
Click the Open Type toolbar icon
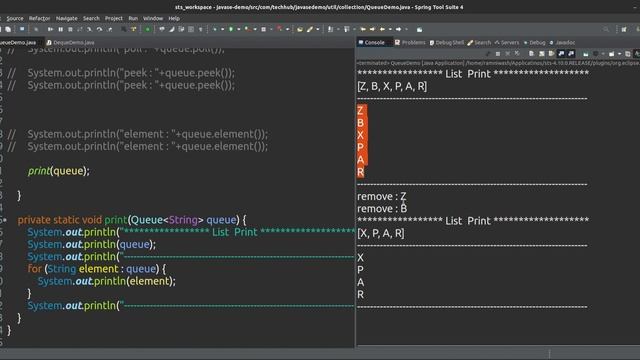pos(300,29)
